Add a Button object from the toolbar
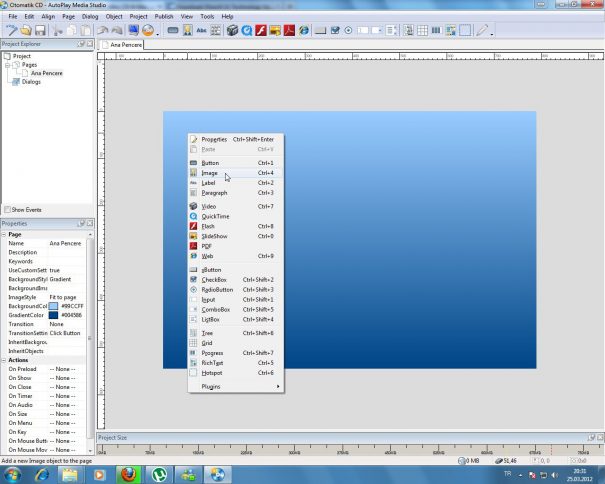The width and height of the screenshot is (605, 484). [x=173, y=30]
